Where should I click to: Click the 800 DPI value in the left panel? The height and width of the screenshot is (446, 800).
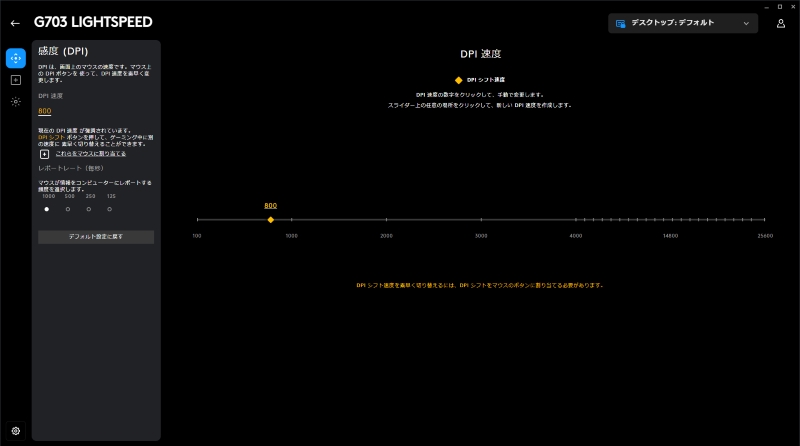click(x=44, y=111)
